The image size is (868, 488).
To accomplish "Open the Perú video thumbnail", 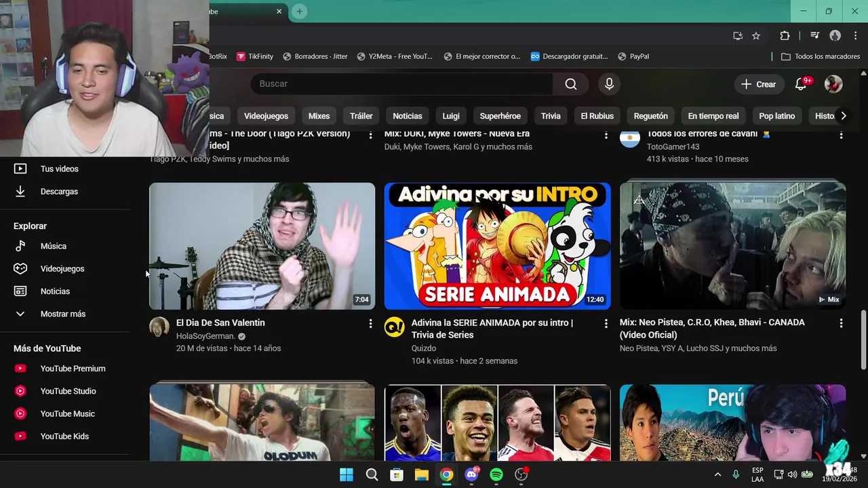I will 732,423.
